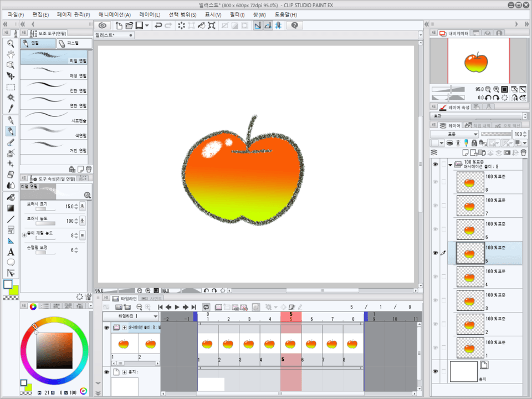Select cel 5 thumbnail in the Layers panel
Viewport: 532px width, 399px height.
tap(470, 253)
